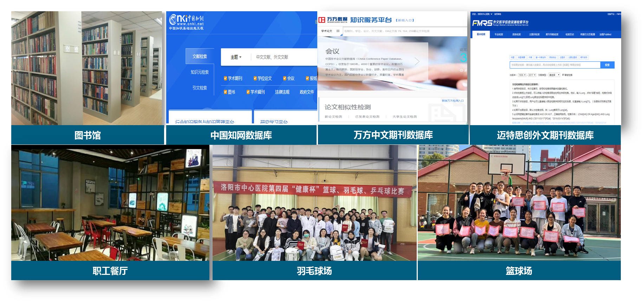Viewport: 644px width, 303px height.
Task: Click the 大学生论文检测 link
Action: [404, 117]
